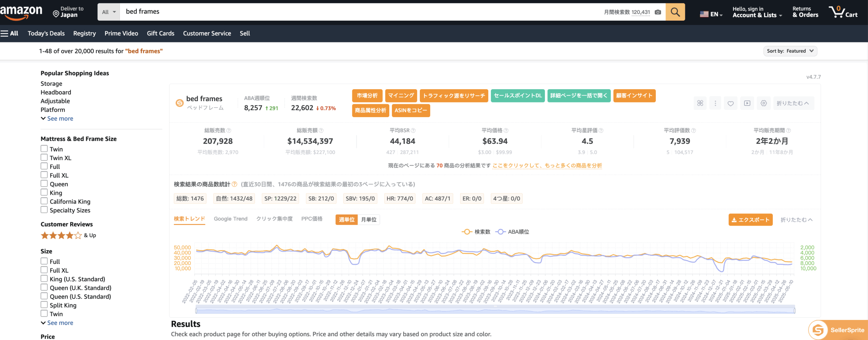Screen dimensions: 868x340
Task: Click the help icon next to 検索結果の商品数統計
Action: click(234, 184)
